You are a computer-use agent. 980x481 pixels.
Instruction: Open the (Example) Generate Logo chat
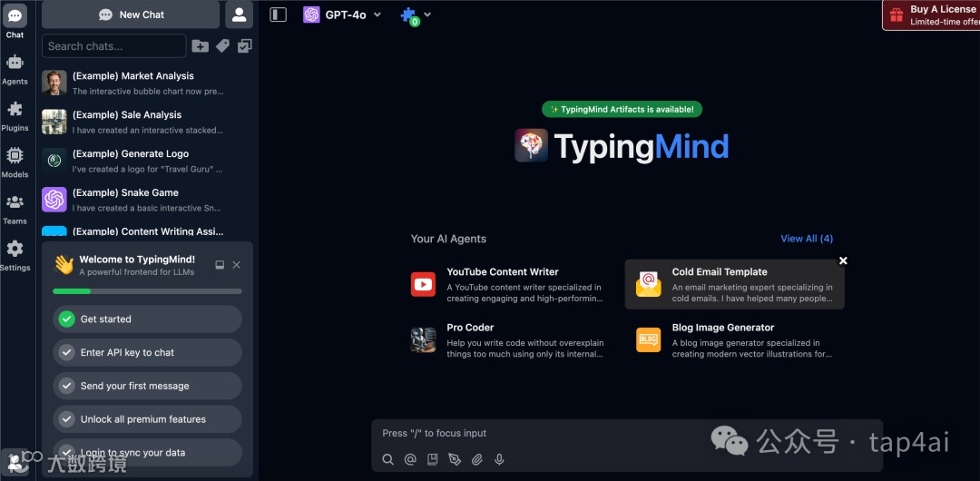[147, 161]
